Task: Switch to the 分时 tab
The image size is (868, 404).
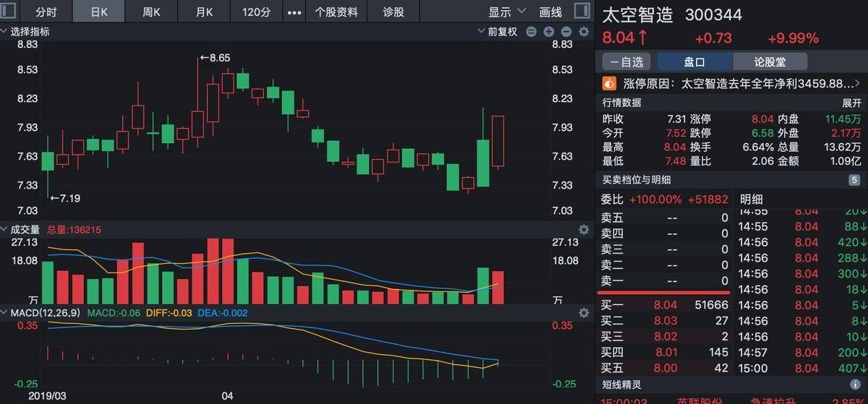Action: (46, 12)
